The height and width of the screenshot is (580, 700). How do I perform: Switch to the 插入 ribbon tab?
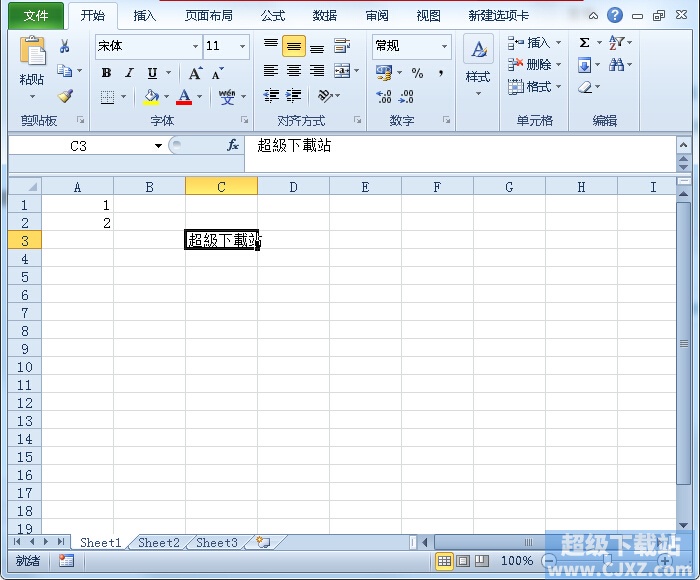pos(145,16)
